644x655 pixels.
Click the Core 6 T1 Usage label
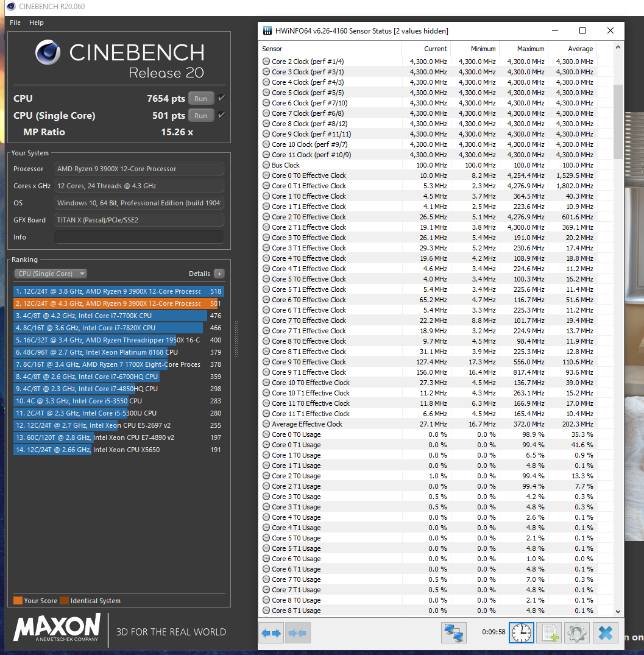[x=296, y=569]
